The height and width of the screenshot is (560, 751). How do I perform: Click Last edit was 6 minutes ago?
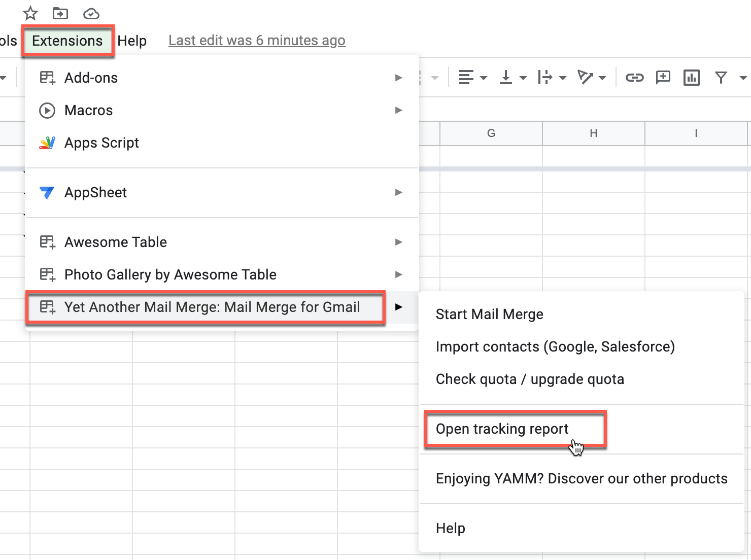[x=257, y=40]
